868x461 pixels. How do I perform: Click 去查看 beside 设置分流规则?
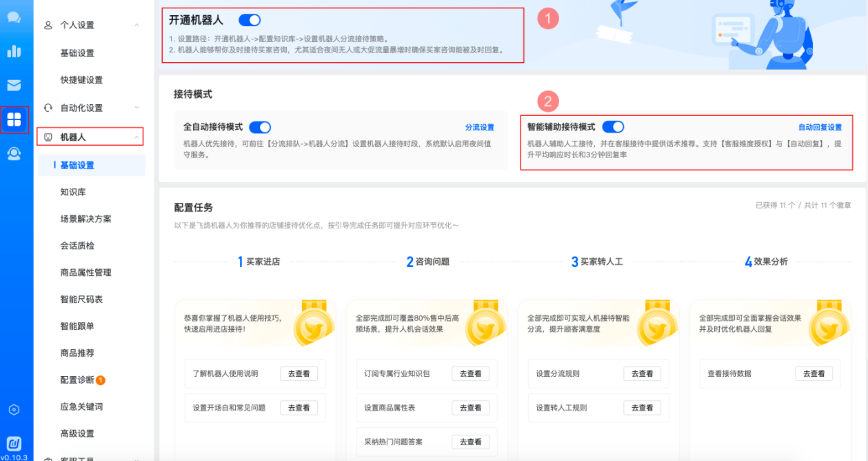pos(642,373)
